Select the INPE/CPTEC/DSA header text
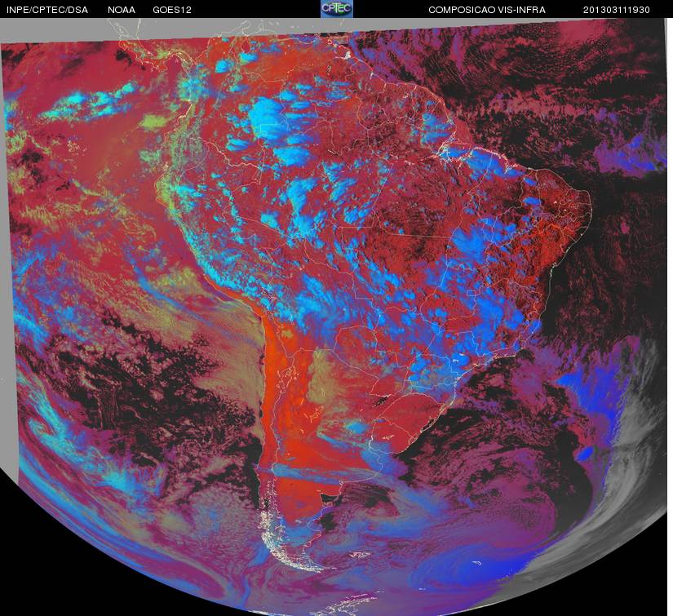The height and width of the screenshot is (616, 673). 47,10
